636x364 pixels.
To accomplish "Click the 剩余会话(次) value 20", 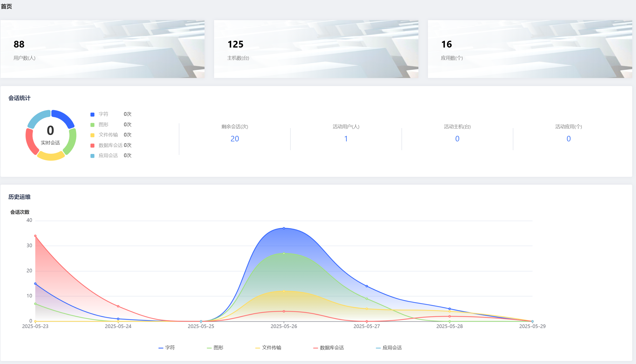I will 235,139.
